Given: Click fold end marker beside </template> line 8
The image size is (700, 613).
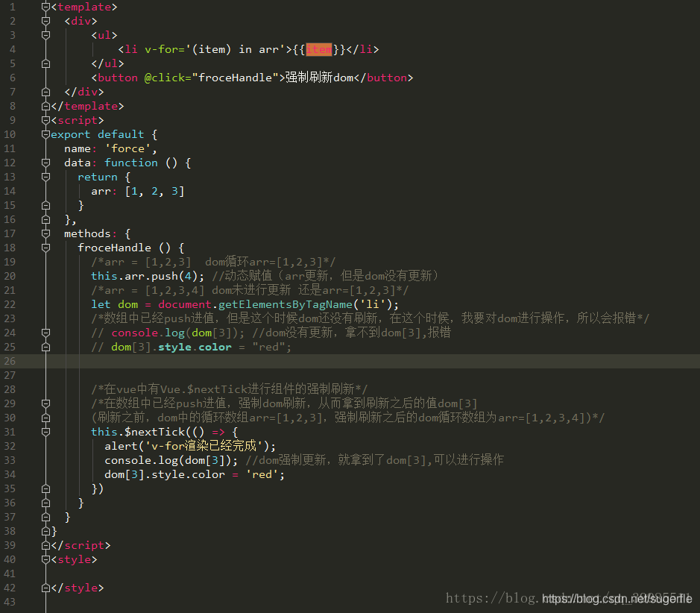Looking at the screenshot, I should point(45,106).
